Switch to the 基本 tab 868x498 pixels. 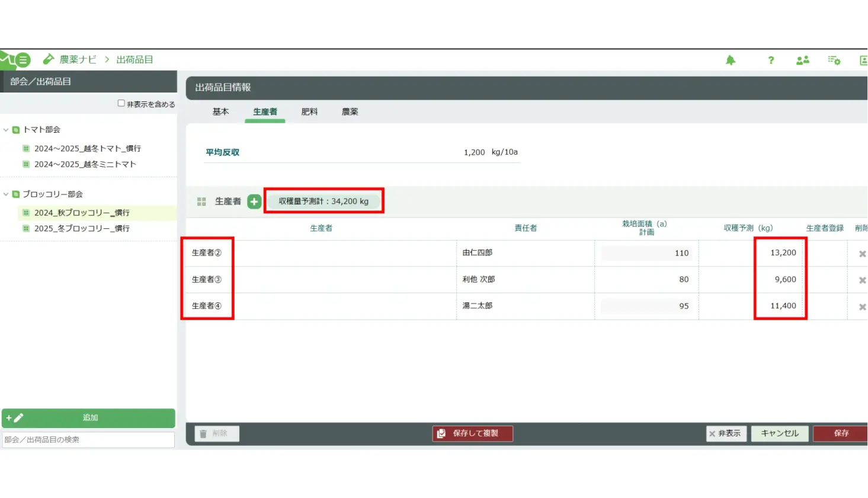click(x=220, y=111)
